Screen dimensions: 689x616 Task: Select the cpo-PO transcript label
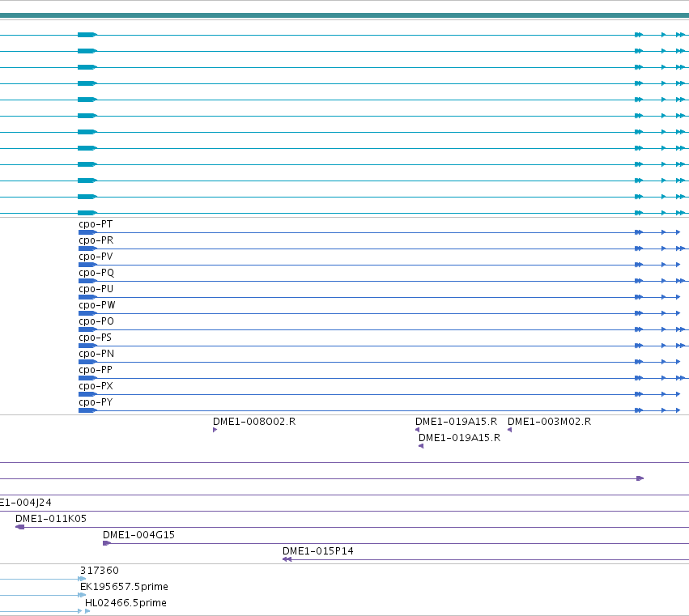[96, 321]
